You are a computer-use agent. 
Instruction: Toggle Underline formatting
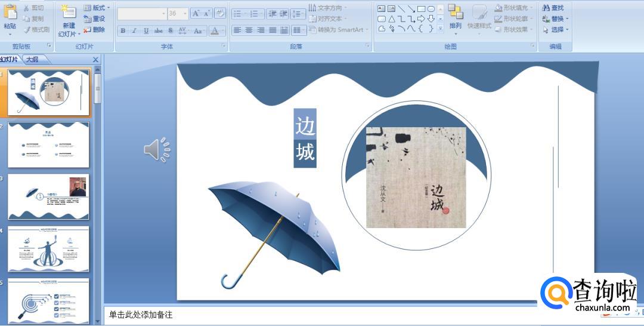tap(146, 31)
